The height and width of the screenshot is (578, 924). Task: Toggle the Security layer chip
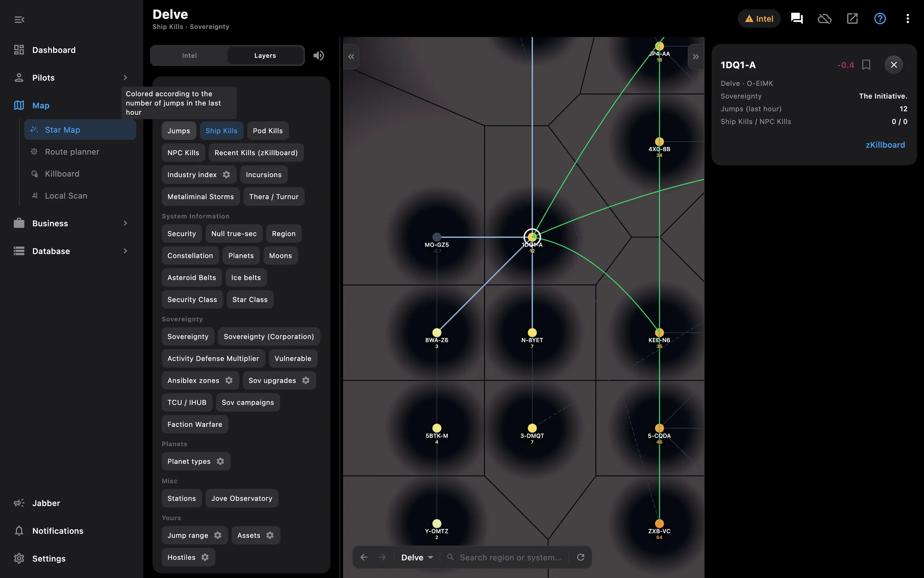coord(182,234)
